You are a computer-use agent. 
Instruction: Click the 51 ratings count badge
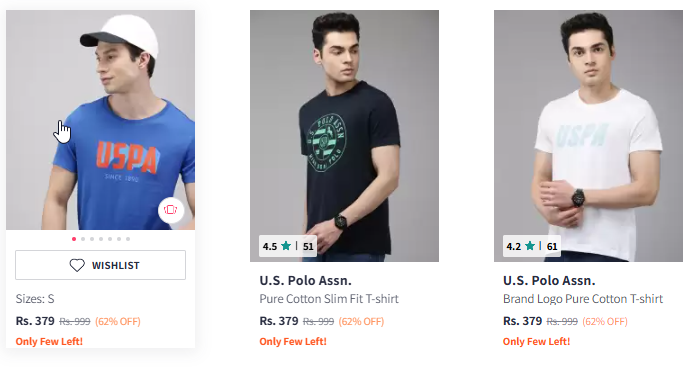[x=308, y=246]
